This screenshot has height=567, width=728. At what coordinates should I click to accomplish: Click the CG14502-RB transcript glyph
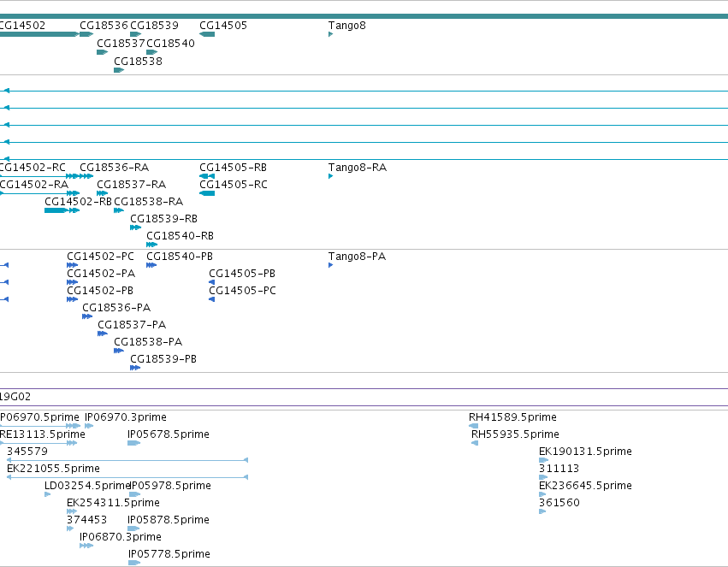tap(62, 210)
